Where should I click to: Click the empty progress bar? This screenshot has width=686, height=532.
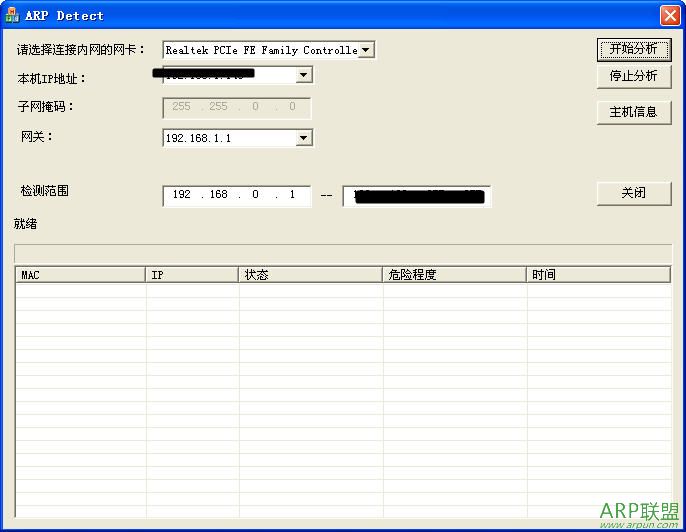(x=343, y=251)
